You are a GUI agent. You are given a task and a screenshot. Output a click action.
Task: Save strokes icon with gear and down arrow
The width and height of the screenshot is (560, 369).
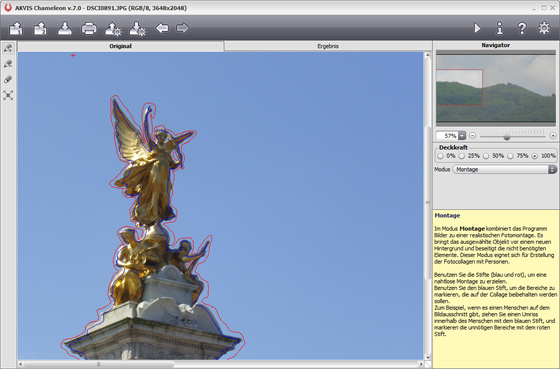tap(138, 29)
